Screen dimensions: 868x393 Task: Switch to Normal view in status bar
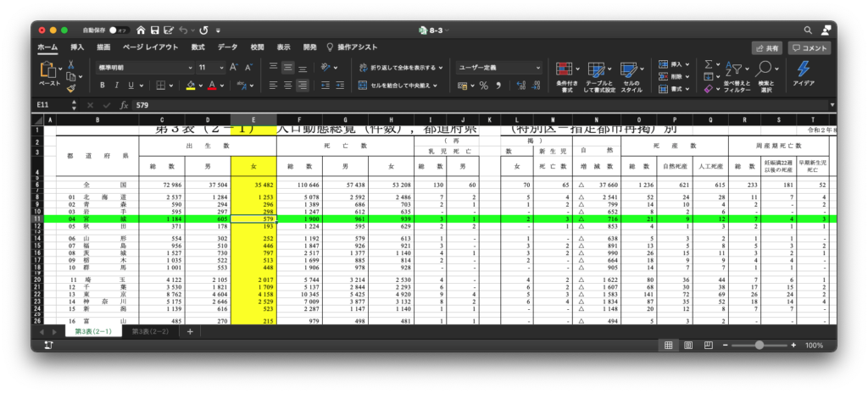coord(668,345)
